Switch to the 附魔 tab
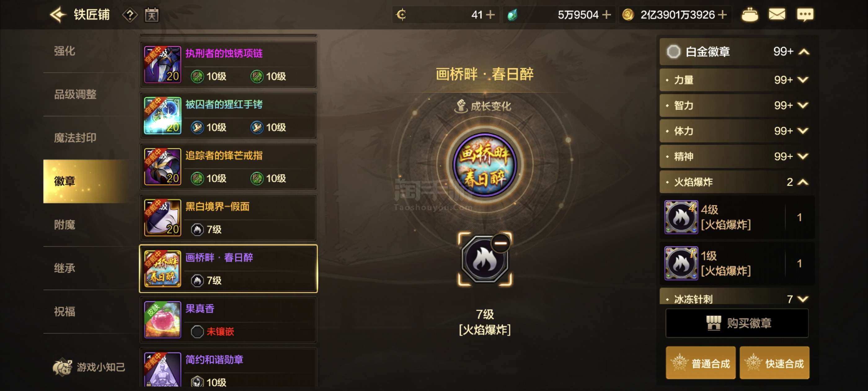The image size is (868, 391). [x=65, y=225]
